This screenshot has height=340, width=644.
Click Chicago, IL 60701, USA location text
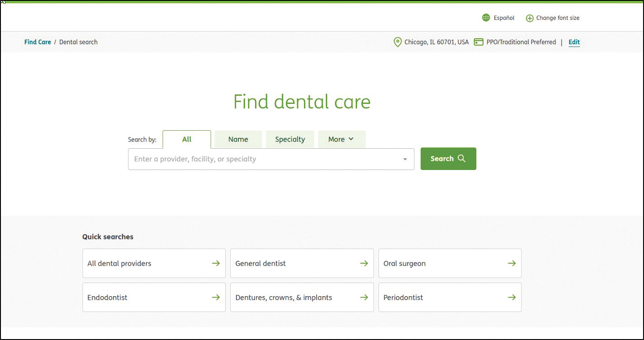(436, 42)
